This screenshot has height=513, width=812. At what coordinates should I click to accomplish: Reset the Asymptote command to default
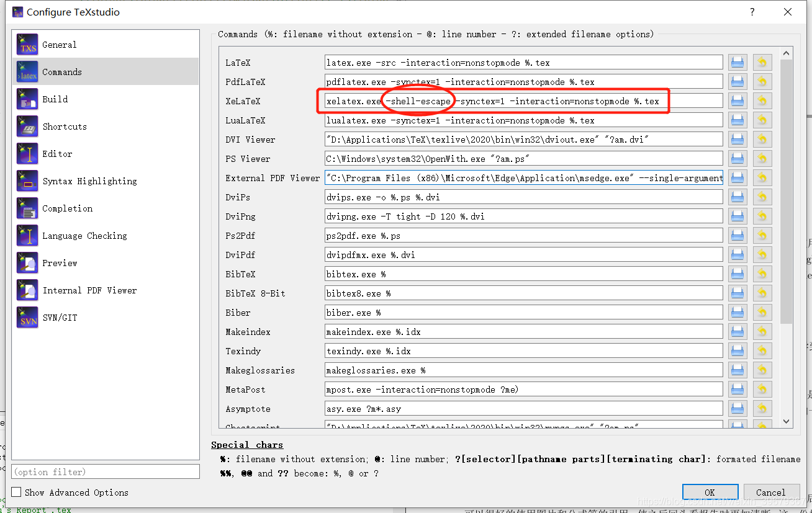pyautogui.click(x=762, y=408)
